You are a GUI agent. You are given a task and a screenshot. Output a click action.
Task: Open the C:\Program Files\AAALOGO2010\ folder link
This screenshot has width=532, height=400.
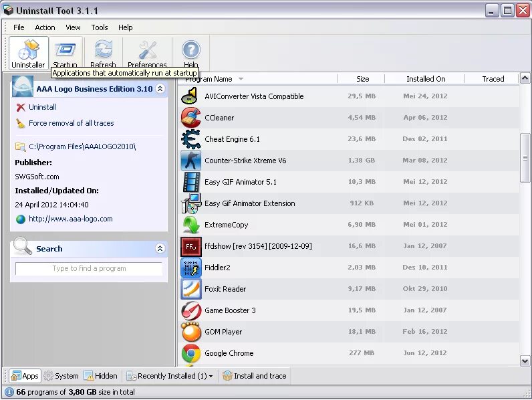(82, 146)
